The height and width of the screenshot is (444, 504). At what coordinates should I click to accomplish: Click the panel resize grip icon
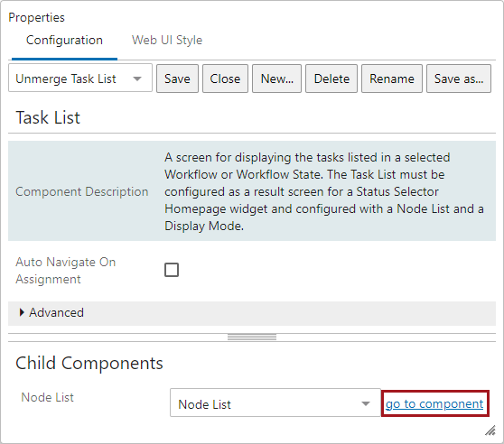coord(490,430)
